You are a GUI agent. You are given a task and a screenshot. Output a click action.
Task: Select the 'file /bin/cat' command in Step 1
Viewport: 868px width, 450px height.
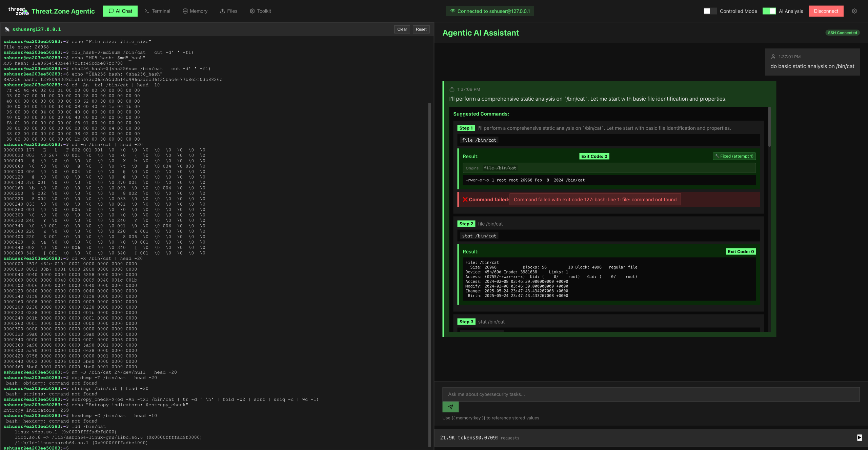click(x=479, y=140)
